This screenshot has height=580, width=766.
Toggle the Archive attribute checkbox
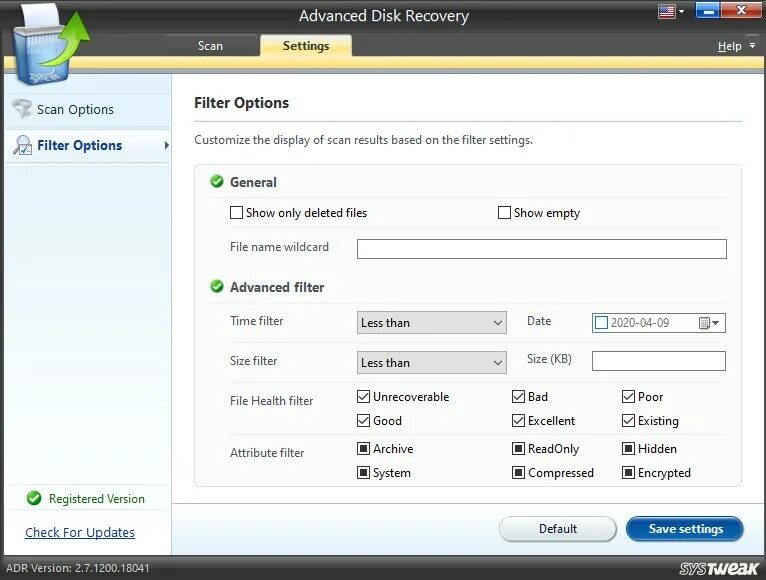coord(363,448)
